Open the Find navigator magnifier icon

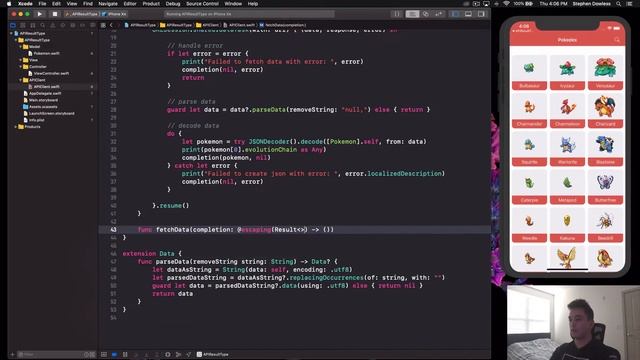[x=42, y=25]
